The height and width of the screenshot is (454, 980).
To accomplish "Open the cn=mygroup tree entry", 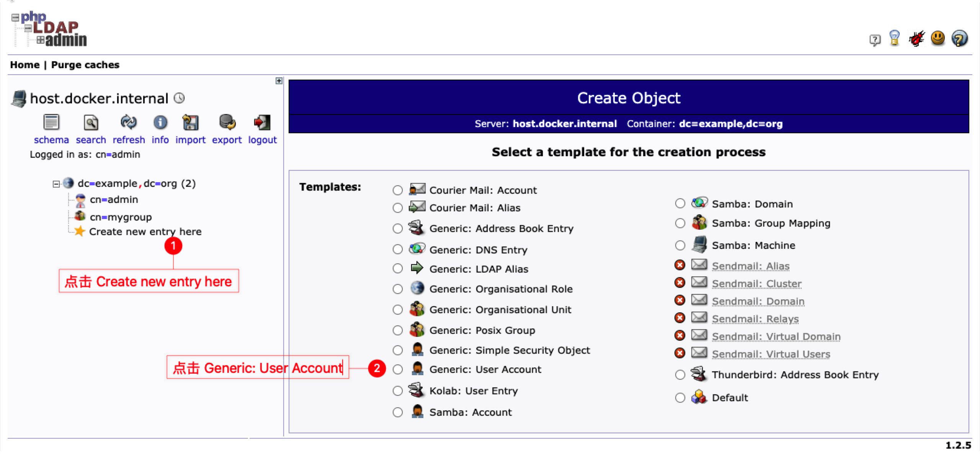I will click(x=121, y=217).
